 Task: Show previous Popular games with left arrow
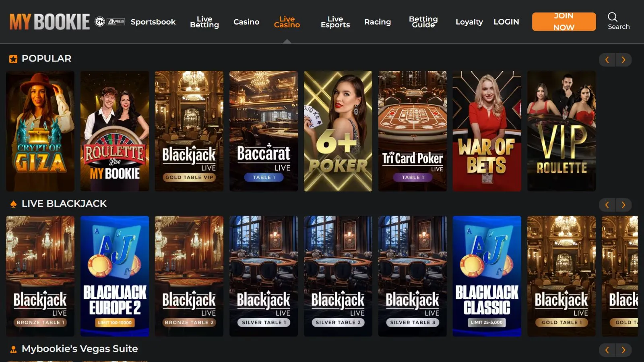coord(607,60)
